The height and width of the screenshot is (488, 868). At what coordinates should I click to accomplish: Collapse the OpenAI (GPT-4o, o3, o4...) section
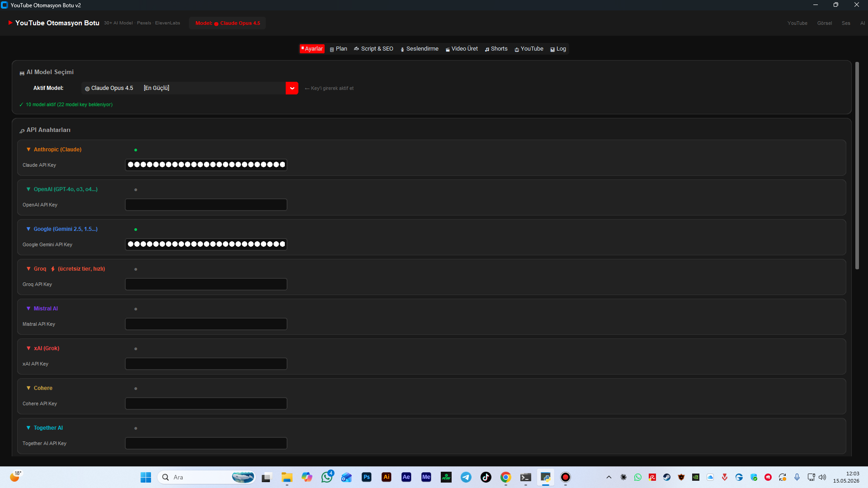click(x=62, y=189)
